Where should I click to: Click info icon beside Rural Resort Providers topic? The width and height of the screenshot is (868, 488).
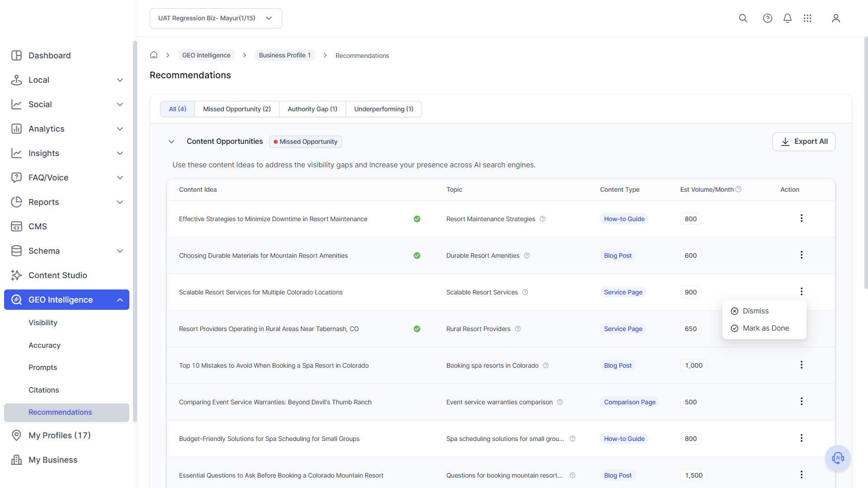518,329
